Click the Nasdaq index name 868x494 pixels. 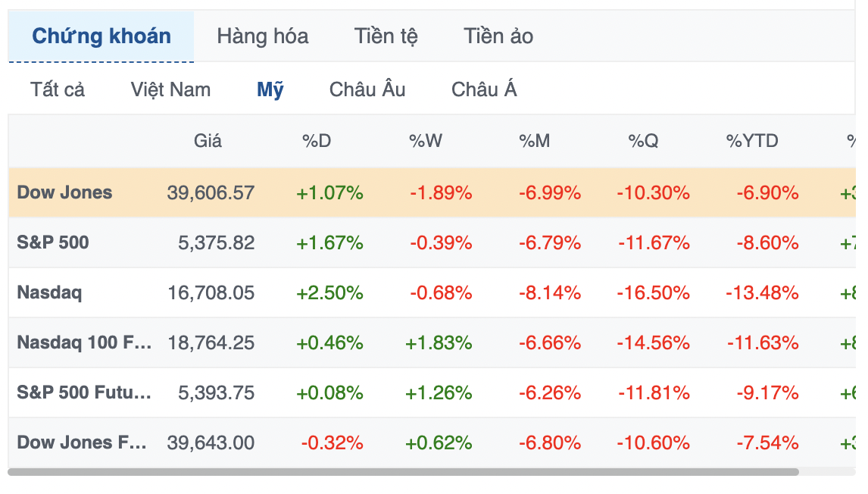49,292
